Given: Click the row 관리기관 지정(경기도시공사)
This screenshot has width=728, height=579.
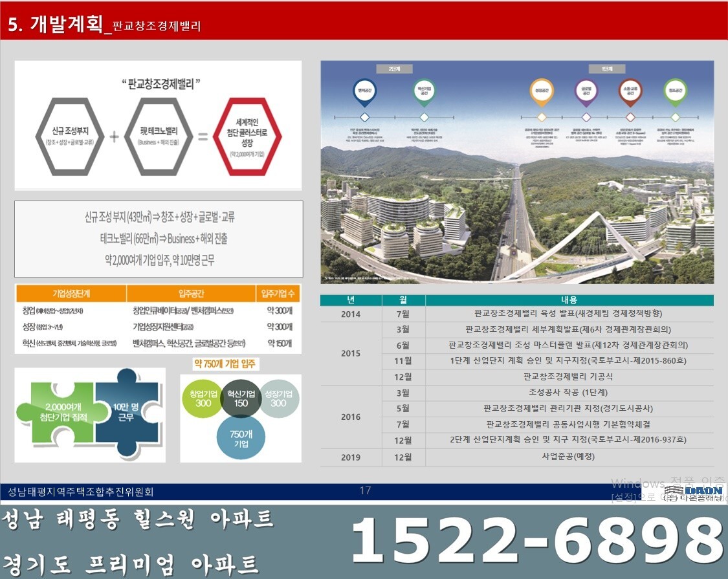Looking at the screenshot, I should pos(568,409).
